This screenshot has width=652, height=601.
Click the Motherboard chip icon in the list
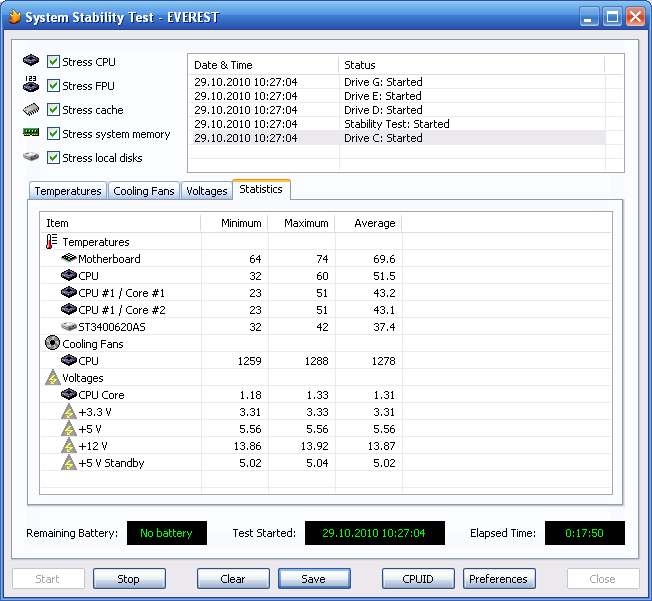(68, 259)
